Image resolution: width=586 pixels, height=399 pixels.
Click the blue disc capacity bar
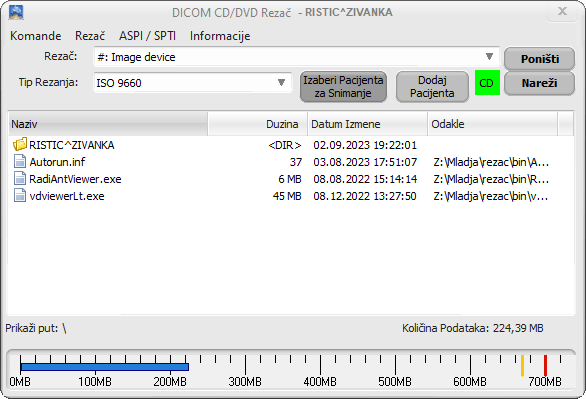(x=105, y=367)
